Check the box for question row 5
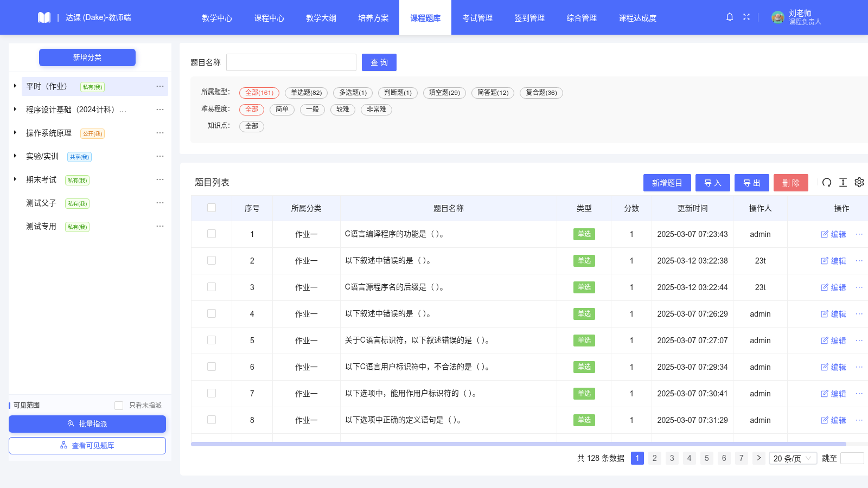Viewport: 868px width, 488px height. (x=212, y=340)
